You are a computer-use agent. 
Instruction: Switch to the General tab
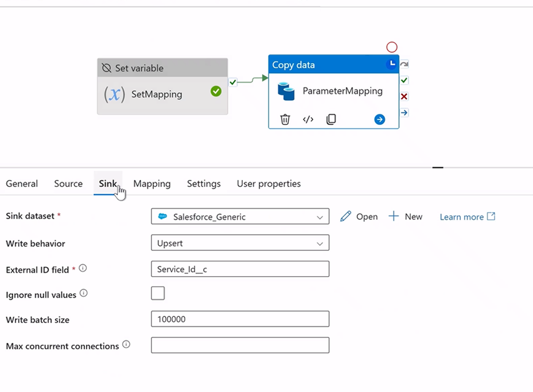[22, 184]
